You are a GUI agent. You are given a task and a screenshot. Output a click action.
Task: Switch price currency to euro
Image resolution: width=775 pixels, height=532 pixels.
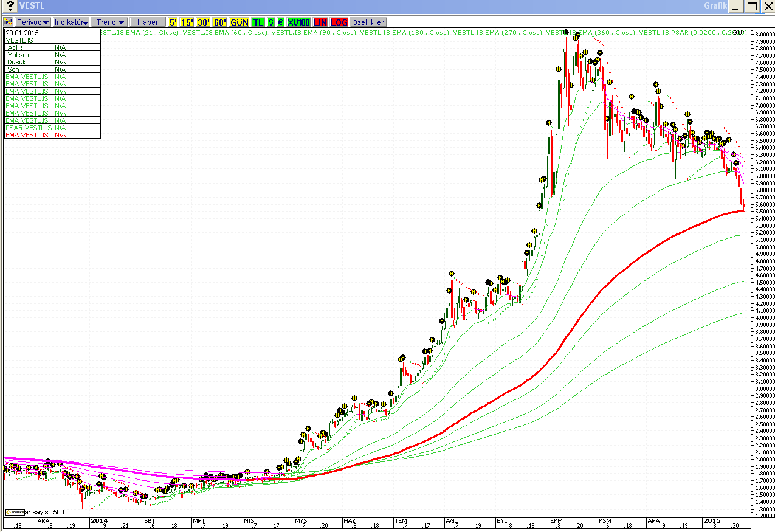281,22
